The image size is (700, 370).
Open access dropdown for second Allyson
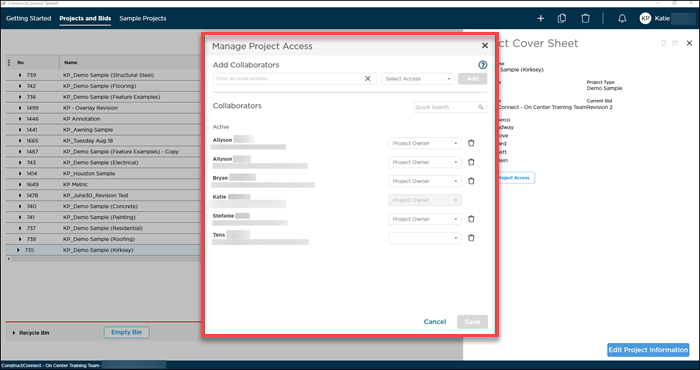pyautogui.click(x=425, y=162)
